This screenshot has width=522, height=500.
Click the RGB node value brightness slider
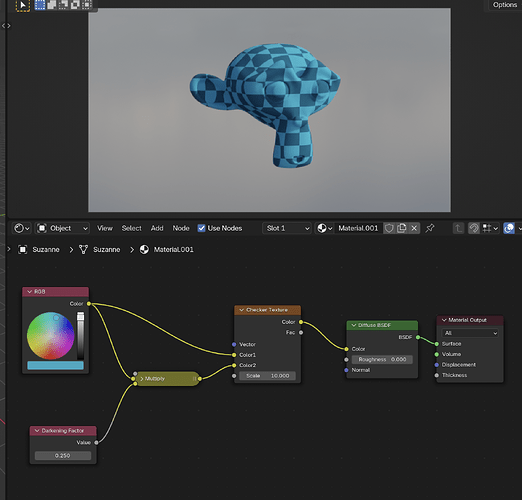[80, 336]
